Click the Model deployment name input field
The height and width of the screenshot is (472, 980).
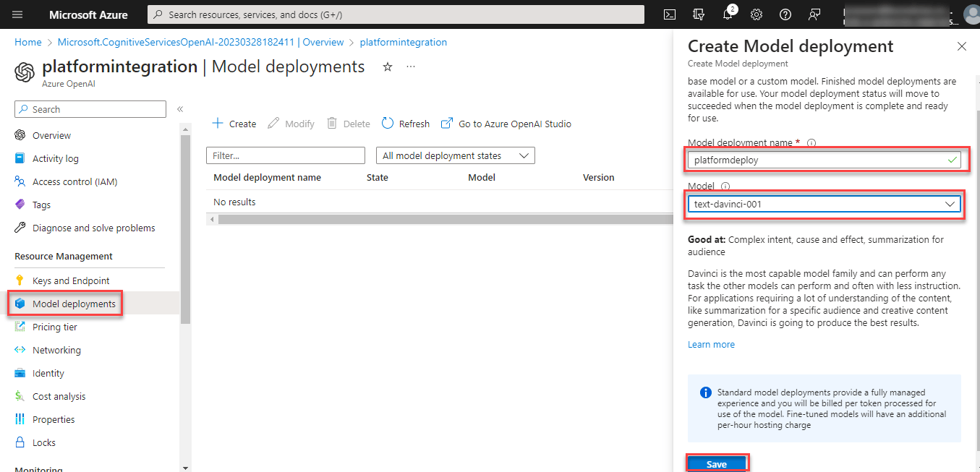(824, 160)
